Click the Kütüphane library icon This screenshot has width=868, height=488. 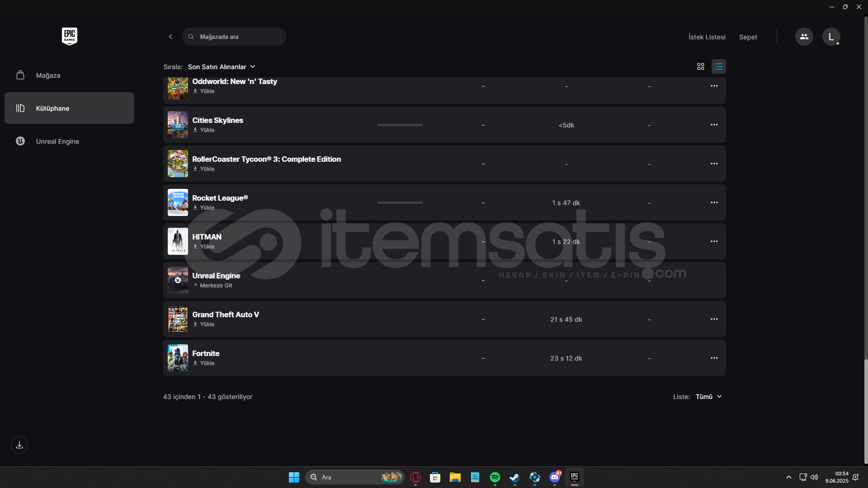point(20,108)
